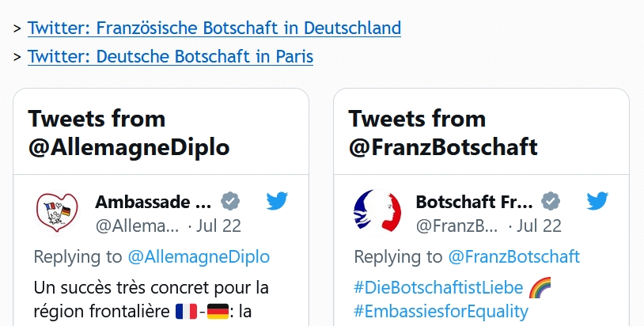This screenshot has width=644, height=326.
Task: Click verified badge next to Botschaft Fr... name
Action: point(551,202)
